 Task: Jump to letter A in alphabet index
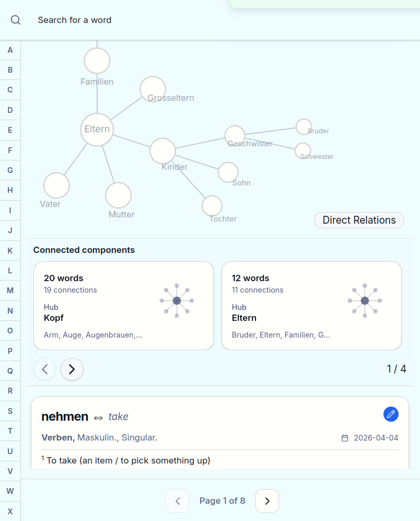coord(10,50)
